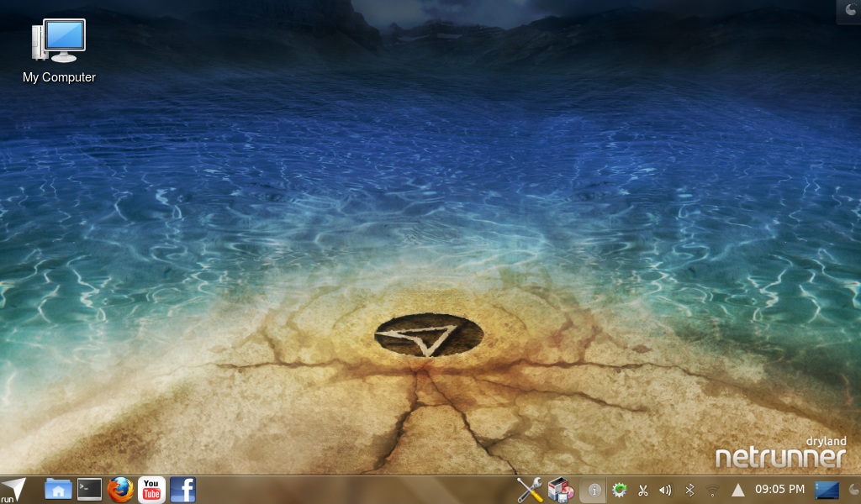Open the Netrunner run launcher menu
The height and width of the screenshot is (504, 861).
[x=13, y=490]
